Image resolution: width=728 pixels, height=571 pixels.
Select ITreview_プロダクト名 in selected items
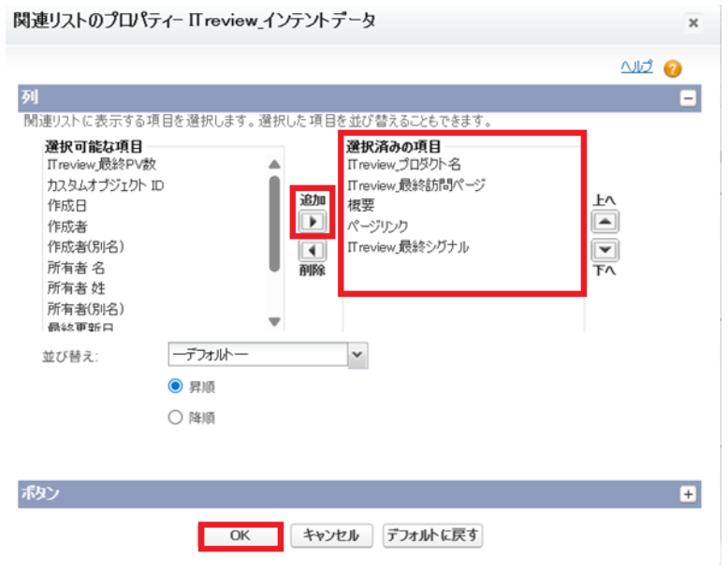(x=404, y=165)
